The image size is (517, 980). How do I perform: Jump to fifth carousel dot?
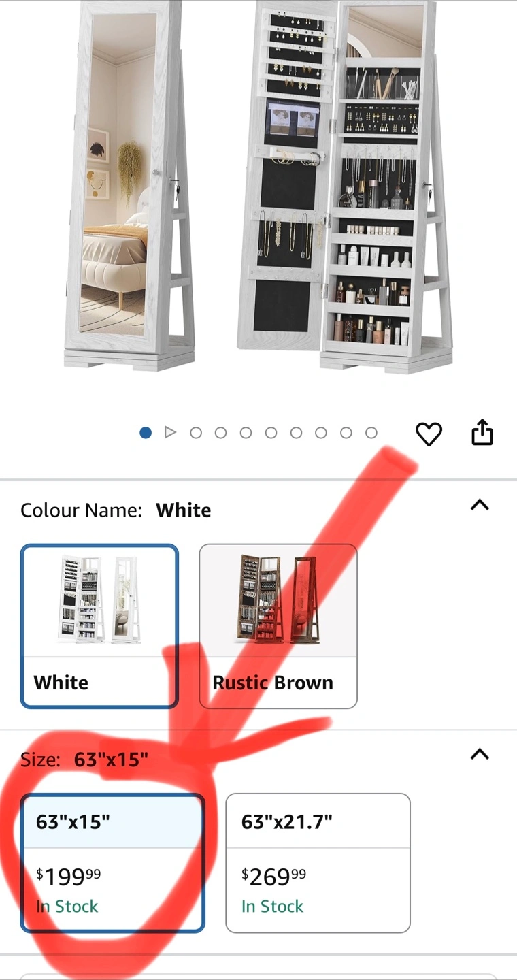pos(246,432)
